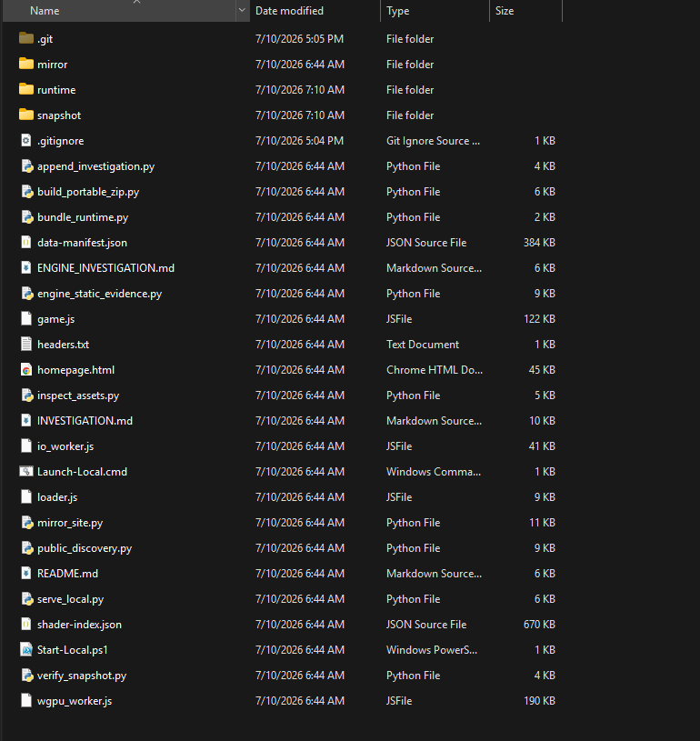The width and height of the screenshot is (700, 741).
Task: Click the wgpu_worker.js file icon
Action: pyautogui.click(x=26, y=701)
